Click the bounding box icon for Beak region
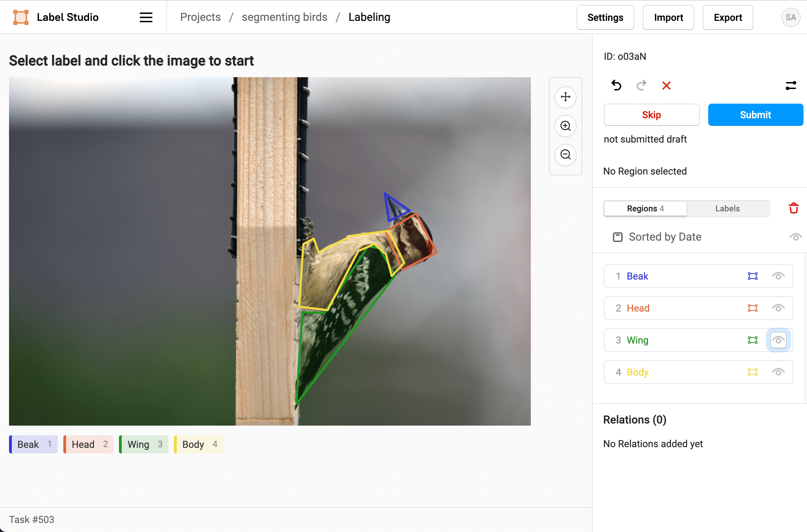 [752, 275]
